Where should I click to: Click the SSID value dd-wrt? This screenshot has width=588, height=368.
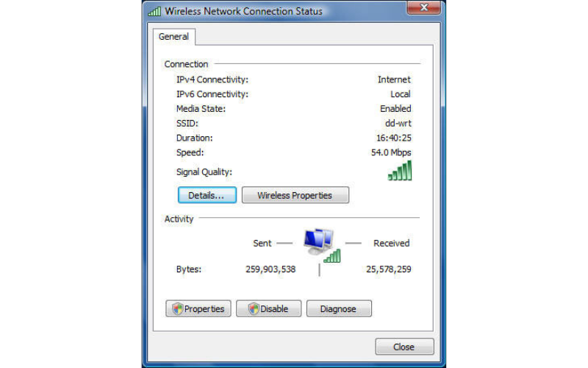398,123
